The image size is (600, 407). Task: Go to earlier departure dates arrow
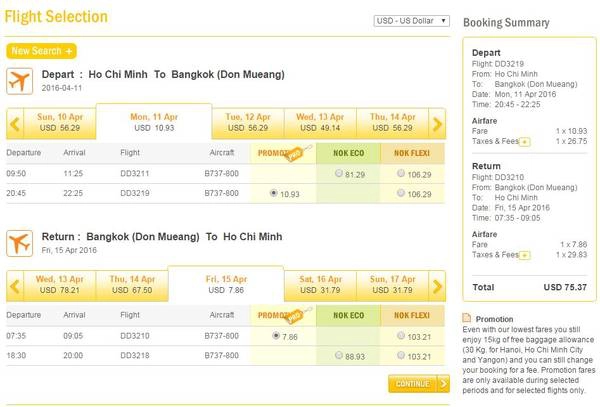tap(14, 122)
